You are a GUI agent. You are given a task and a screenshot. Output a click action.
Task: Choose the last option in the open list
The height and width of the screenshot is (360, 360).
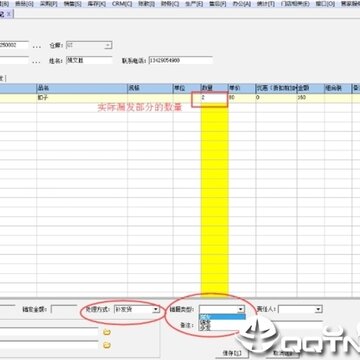tap(222, 328)
